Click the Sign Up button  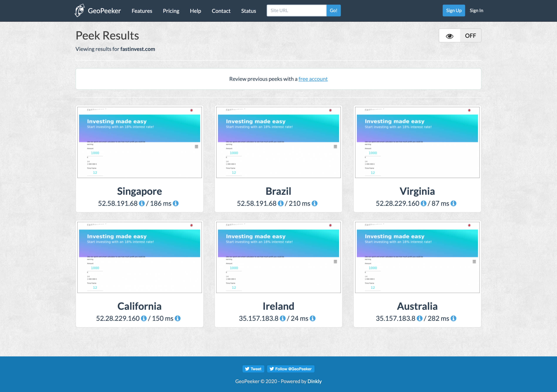click(x=454, y=10)
